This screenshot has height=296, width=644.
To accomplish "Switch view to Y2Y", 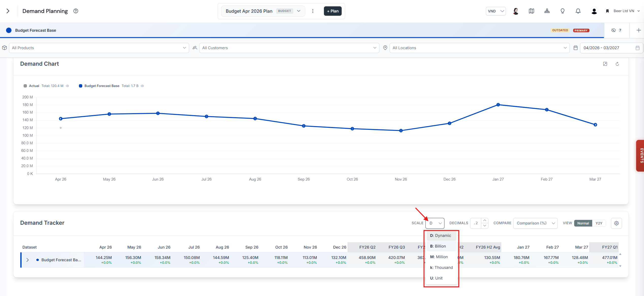I will click(599, 223).
